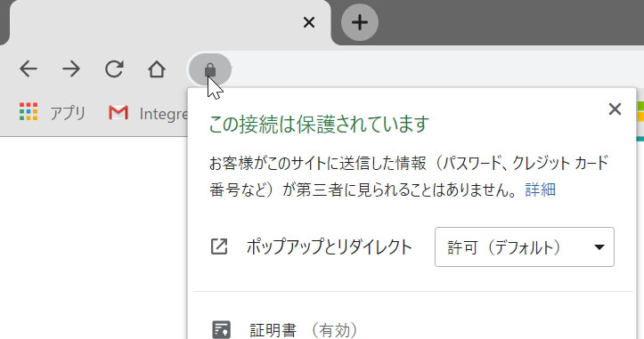Click the padlock site info icon
This screenshot has width=644, height=339.
[x=210, y=69]
